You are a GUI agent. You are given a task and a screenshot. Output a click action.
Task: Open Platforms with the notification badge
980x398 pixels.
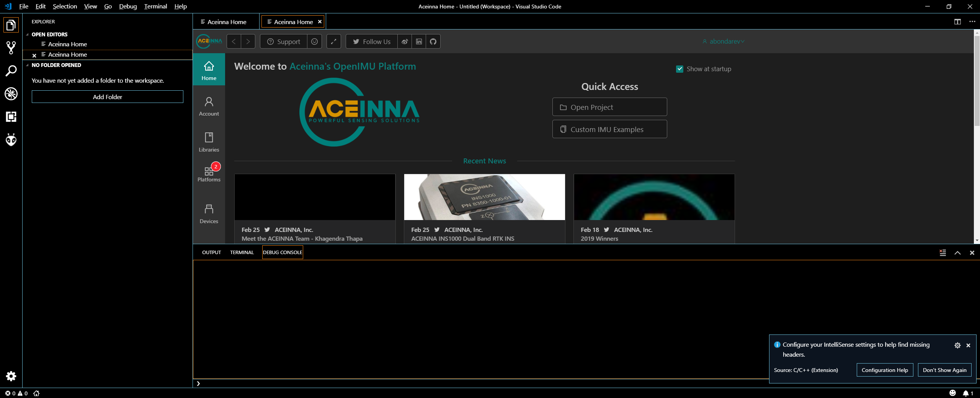click(x=209, y=173)
